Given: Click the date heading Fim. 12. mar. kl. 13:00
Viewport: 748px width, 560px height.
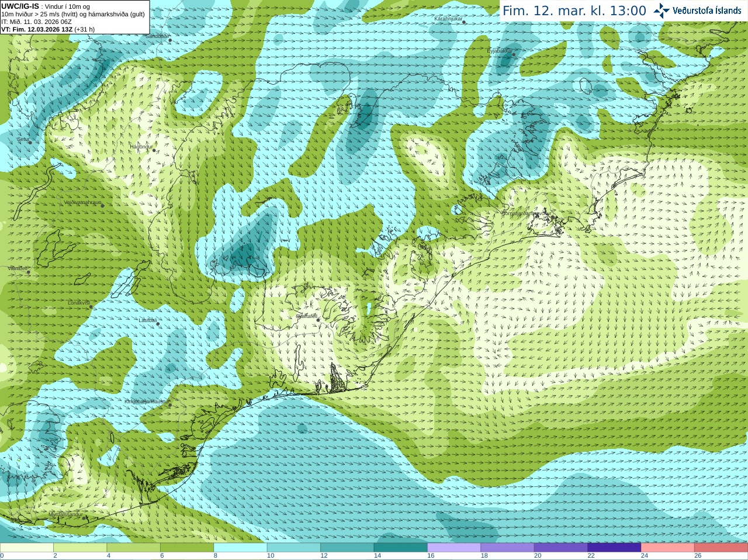Looking at the screenshot, I should pyautogui.click(x=574, y=11).
